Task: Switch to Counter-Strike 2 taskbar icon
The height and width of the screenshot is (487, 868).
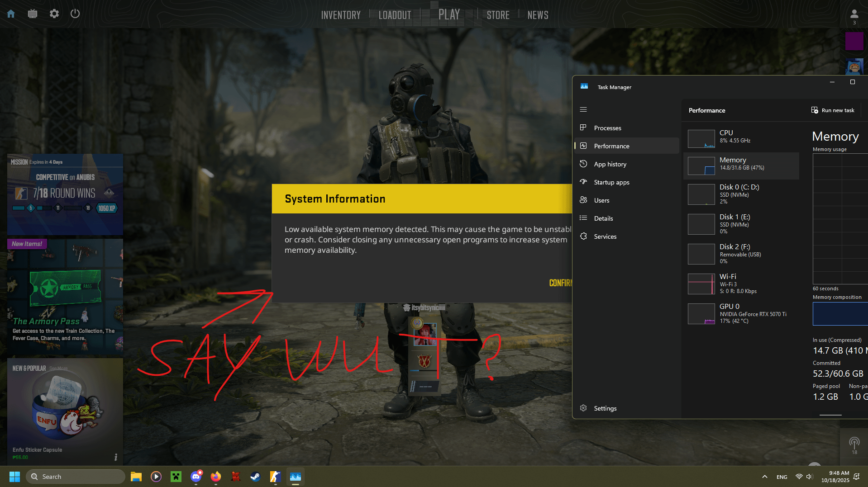Action: tap(276, 477)
